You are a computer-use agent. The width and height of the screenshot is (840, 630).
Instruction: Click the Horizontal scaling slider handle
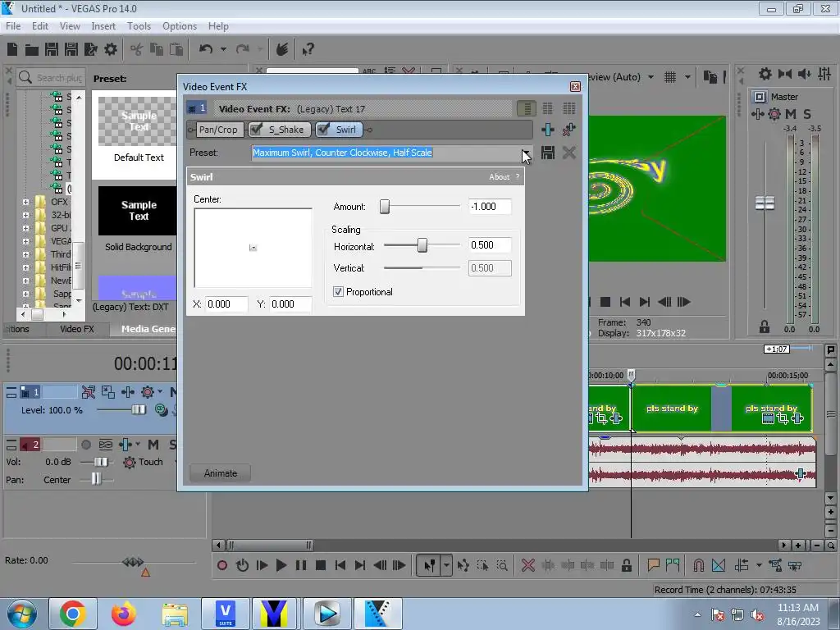[x=422, y=245]
